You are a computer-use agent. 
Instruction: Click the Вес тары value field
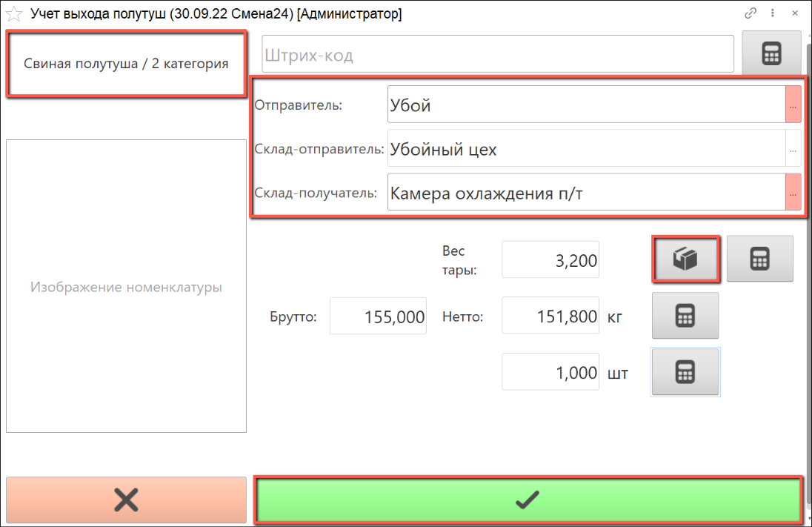550,260
